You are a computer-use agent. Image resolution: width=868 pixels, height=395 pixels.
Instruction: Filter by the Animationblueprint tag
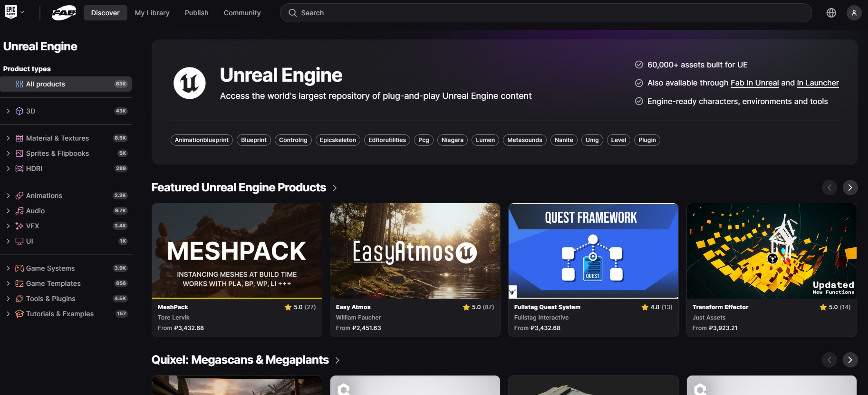202,140
